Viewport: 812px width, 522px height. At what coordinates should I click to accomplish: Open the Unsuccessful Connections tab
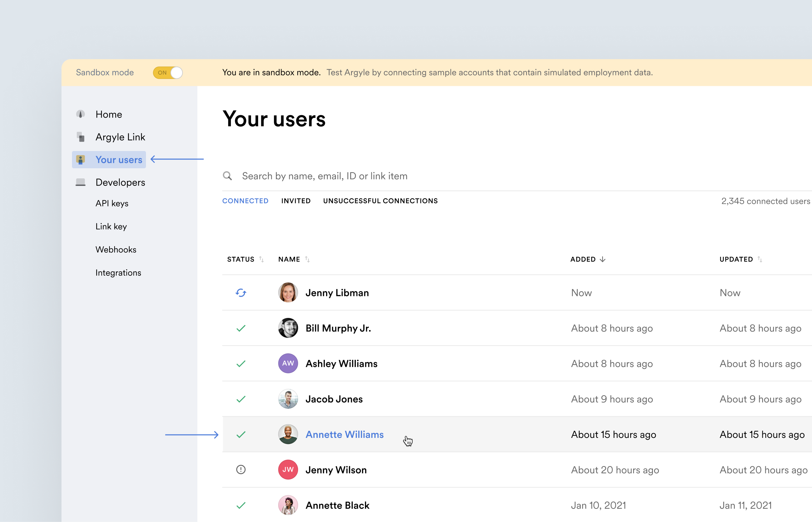(380, 201)
